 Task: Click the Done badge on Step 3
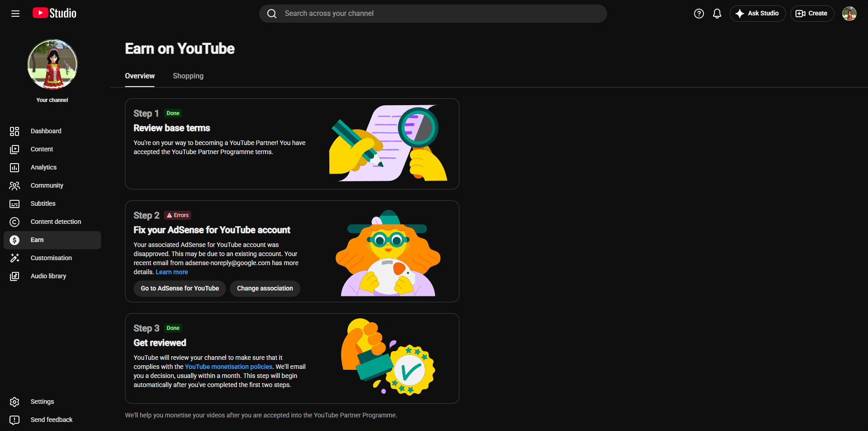[173, 328]
